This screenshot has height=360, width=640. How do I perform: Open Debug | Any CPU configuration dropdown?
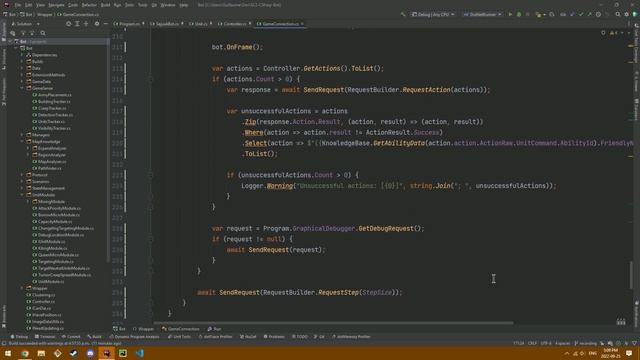[x=433, y=14]
